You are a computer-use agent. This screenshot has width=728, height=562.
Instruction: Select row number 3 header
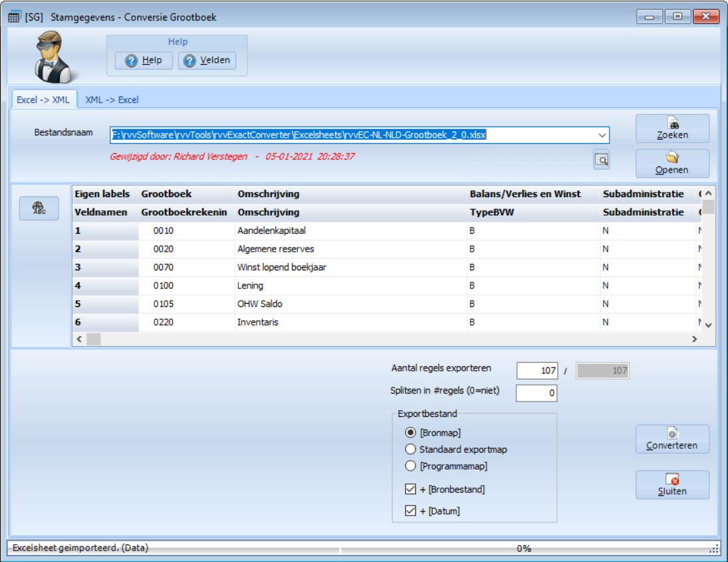click(105, 268)
